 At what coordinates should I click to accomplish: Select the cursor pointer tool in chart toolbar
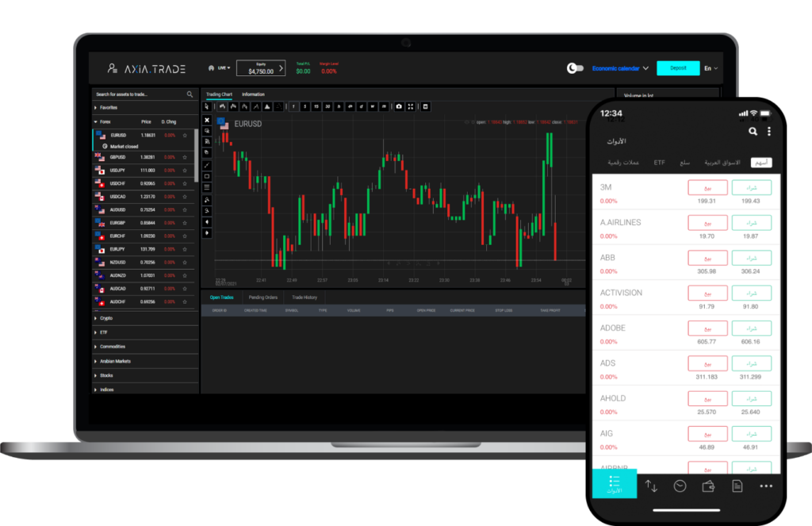point(207,107)
